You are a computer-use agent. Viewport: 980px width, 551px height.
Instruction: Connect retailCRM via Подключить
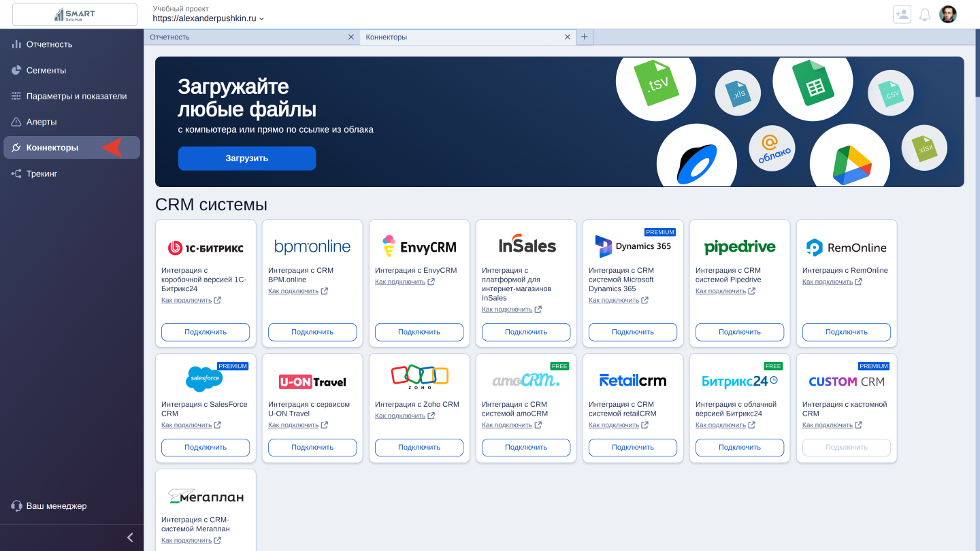(x=633, y=448)
